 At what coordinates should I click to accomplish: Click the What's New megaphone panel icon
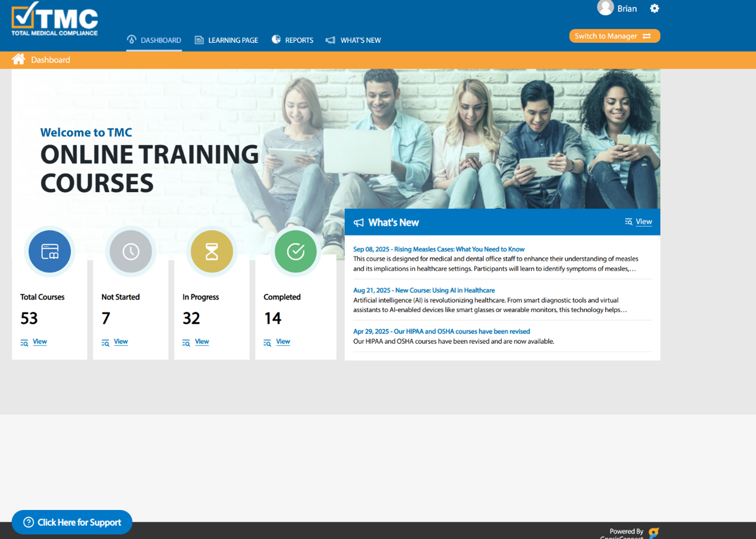click(x=358, y=222)
